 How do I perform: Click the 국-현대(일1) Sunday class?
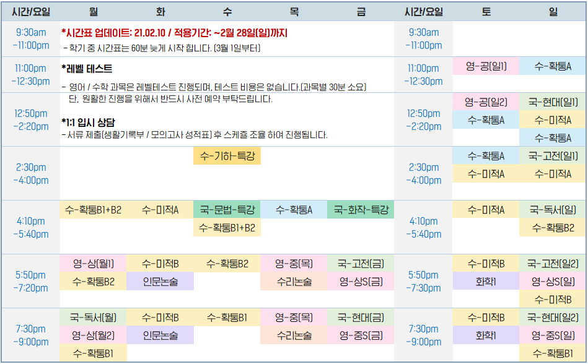[x=553, y=102]
